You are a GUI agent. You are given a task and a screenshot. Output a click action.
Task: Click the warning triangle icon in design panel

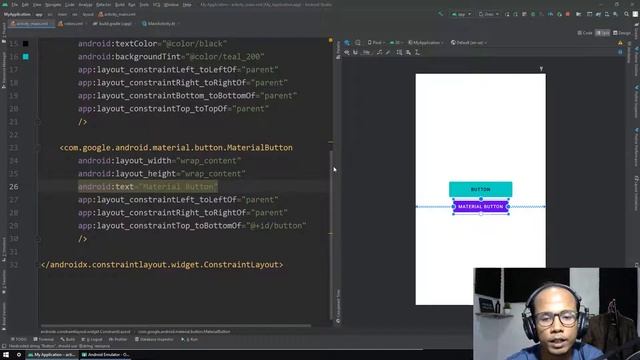(620, 42)
